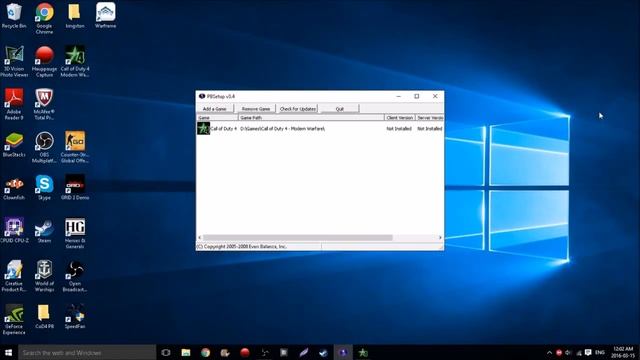Open the World of Warships shortcut
This screenshot has width=640, height=360.
(44, 276)
